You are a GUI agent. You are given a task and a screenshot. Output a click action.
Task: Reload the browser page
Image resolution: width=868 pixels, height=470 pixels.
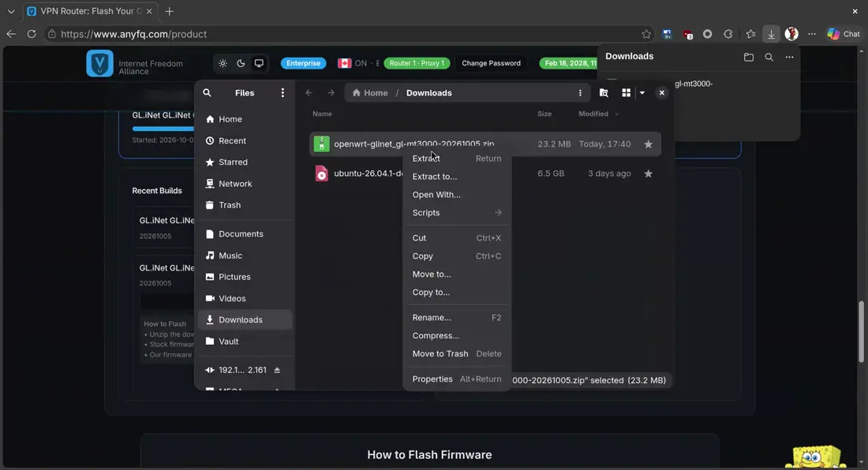click(32, 34)
